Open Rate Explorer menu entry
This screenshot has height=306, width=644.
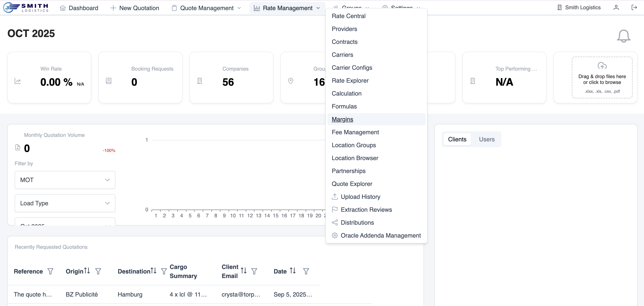coord(350,80)
